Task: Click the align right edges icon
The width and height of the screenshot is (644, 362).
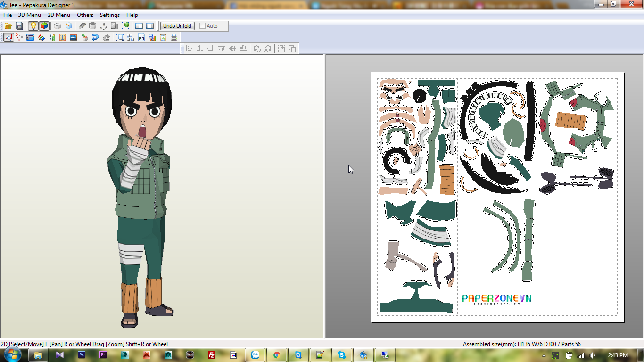Action: click(210, 48)
